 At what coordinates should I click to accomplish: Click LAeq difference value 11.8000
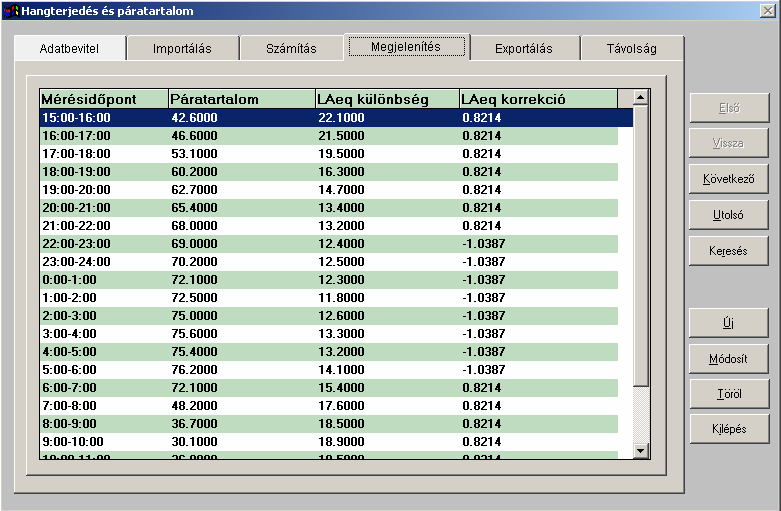(x=341, y=298)
